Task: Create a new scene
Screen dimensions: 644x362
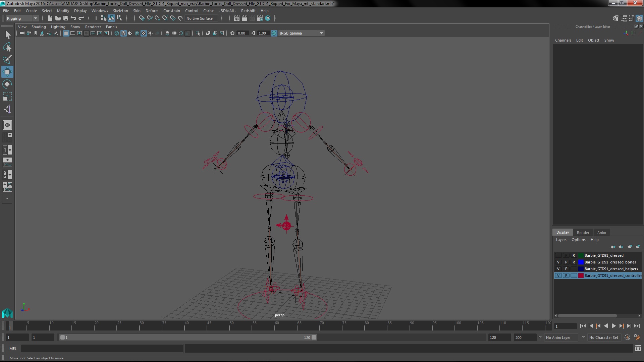Action: point(50,18)
